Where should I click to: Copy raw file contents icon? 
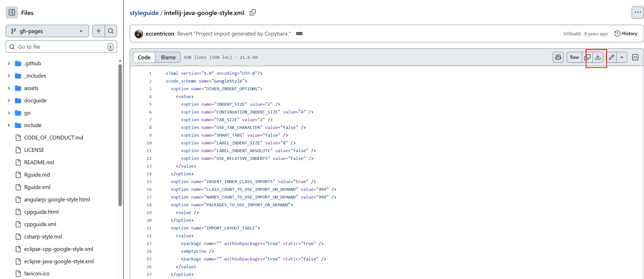[587, 57]
